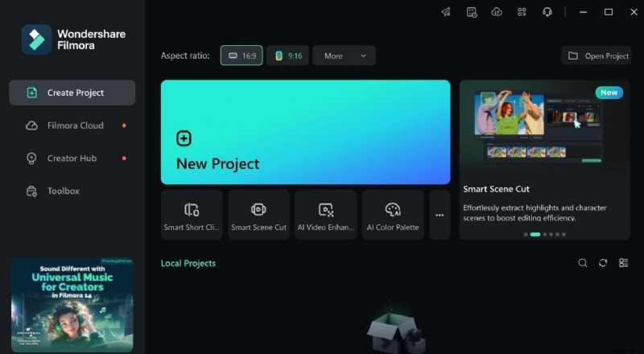Launch AI Color Palette tool
This screenshot has width=644, height=354.
(x=393, y=215)
